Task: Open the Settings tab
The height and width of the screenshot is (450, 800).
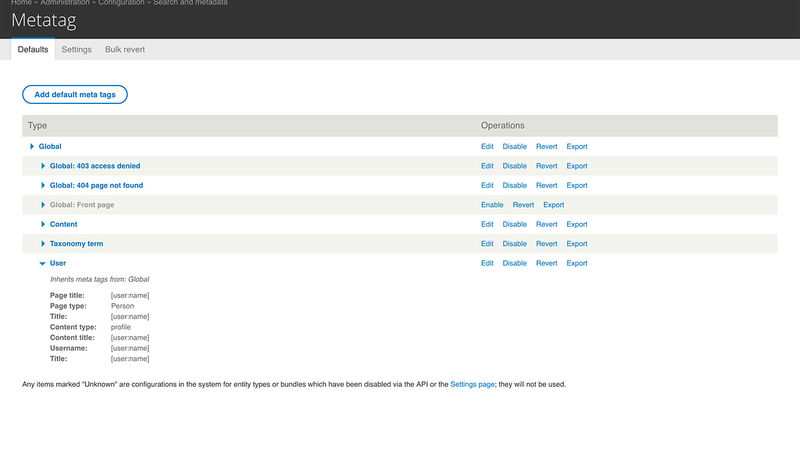Action: coord(77,49)
